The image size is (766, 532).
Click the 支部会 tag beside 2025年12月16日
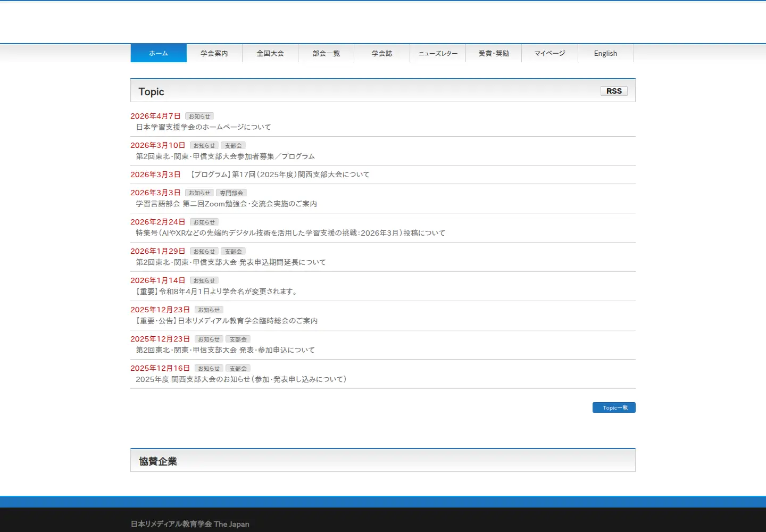(238, 368)
